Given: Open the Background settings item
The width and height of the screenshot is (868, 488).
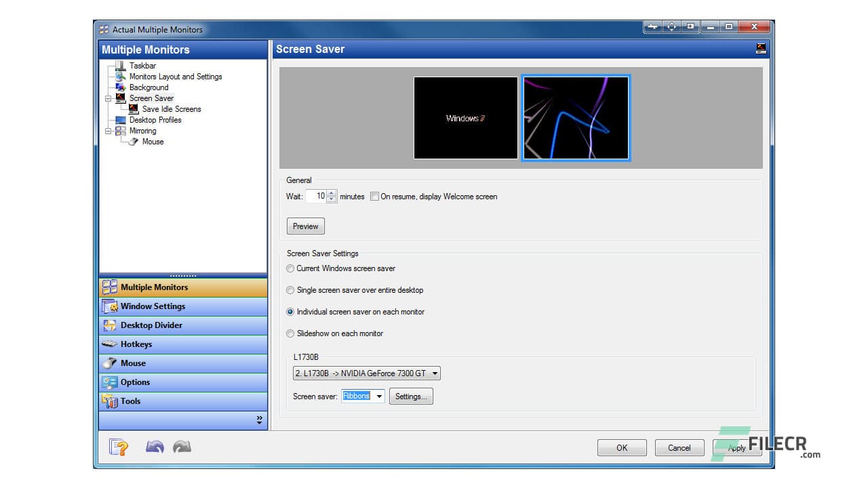Looking at the screenshot, I should [x=149, y=87].
